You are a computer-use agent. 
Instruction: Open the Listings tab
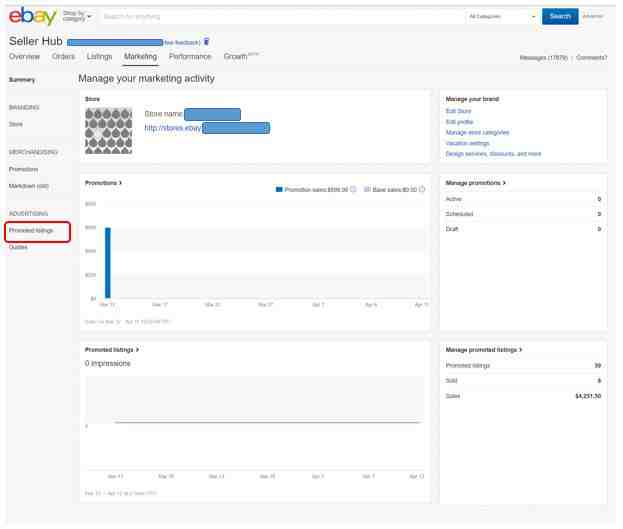[100, 57]
